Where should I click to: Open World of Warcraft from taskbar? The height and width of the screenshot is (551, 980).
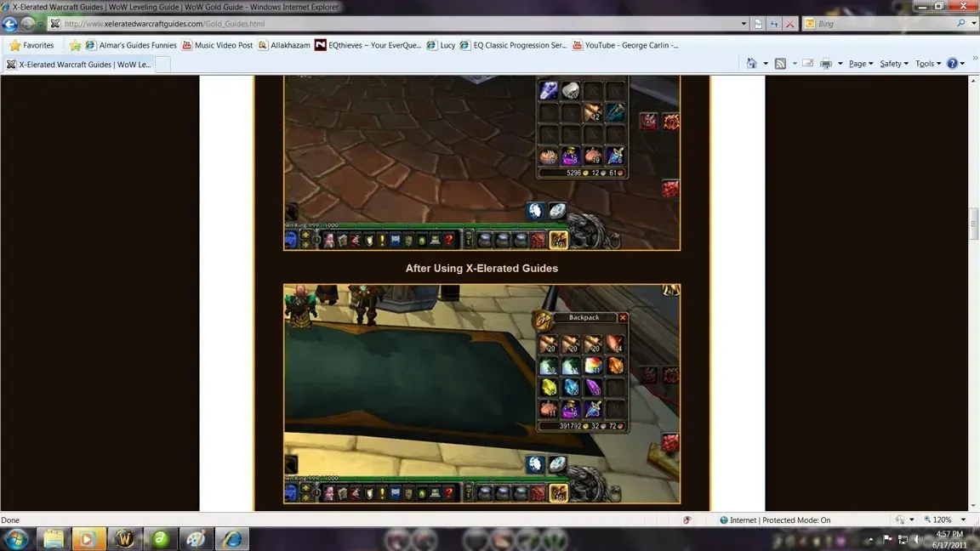[x=125, y=538]
